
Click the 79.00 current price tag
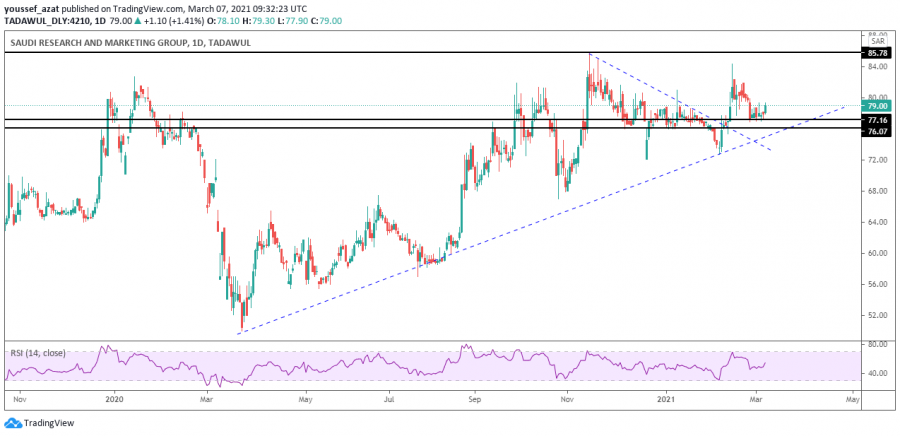877,106
